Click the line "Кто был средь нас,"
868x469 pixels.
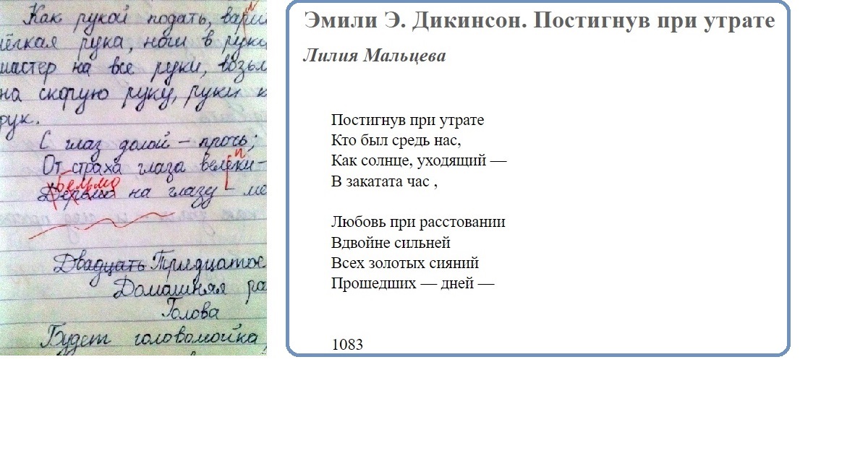[396, 140]
